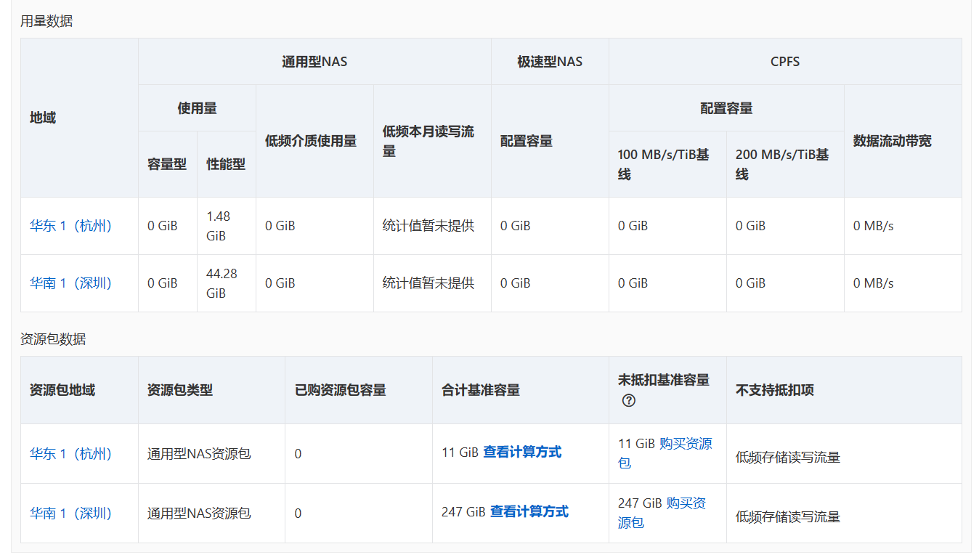The image size is (979, 560).
Task: Click 通用型NAS资源包 in the 深圳 row
Action: tap(199, 514)
